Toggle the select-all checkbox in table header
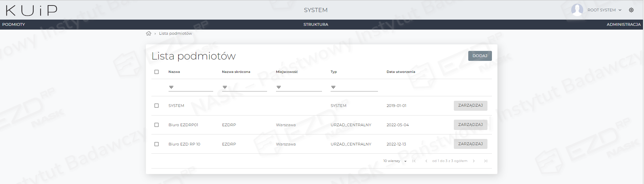Screen dimensions: 644x184 coord(157,72)
